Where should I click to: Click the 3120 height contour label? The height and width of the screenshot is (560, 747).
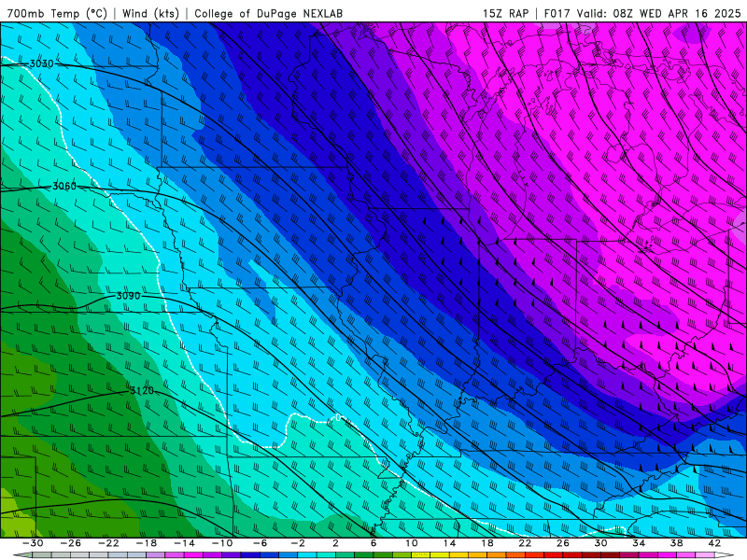click(x=142, y=391)
